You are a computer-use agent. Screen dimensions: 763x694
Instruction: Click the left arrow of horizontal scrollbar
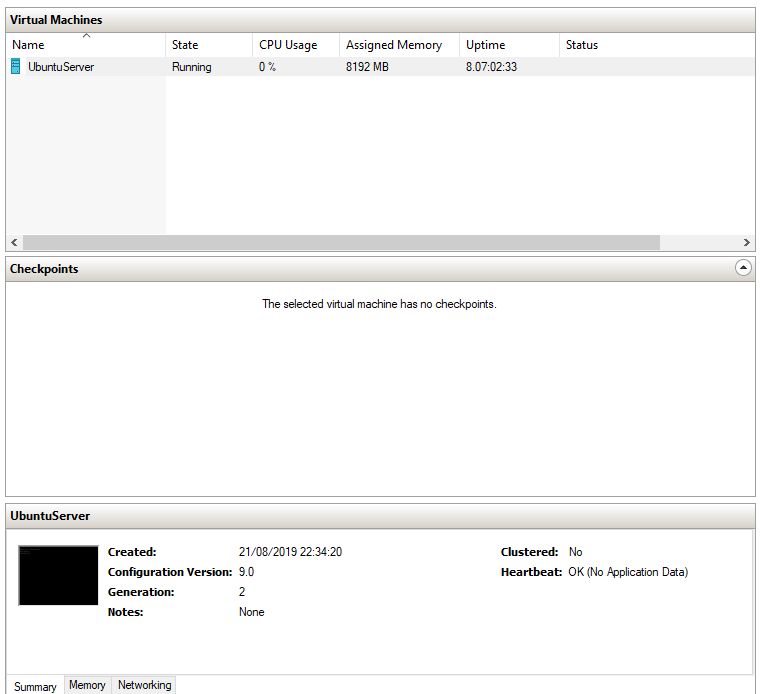point(14,242)
